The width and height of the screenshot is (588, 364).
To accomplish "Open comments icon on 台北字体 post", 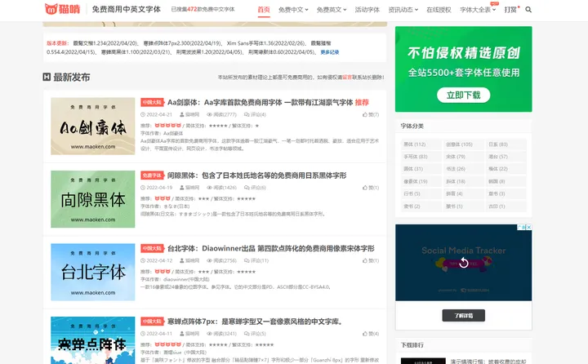I will pos(255,260).
